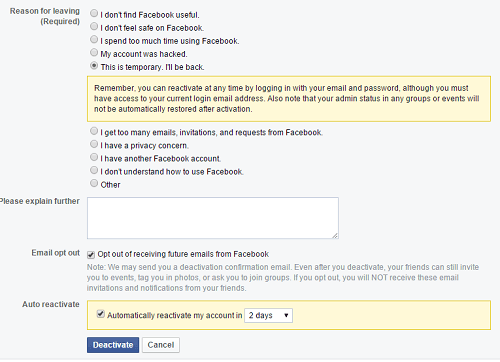Select "I have a privacy concern" radio
The image size is (500, 362).
point(94,144)
